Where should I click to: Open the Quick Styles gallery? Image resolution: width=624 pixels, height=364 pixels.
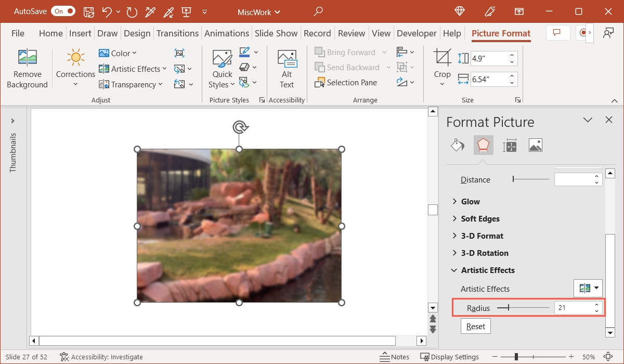pos(222,67)
